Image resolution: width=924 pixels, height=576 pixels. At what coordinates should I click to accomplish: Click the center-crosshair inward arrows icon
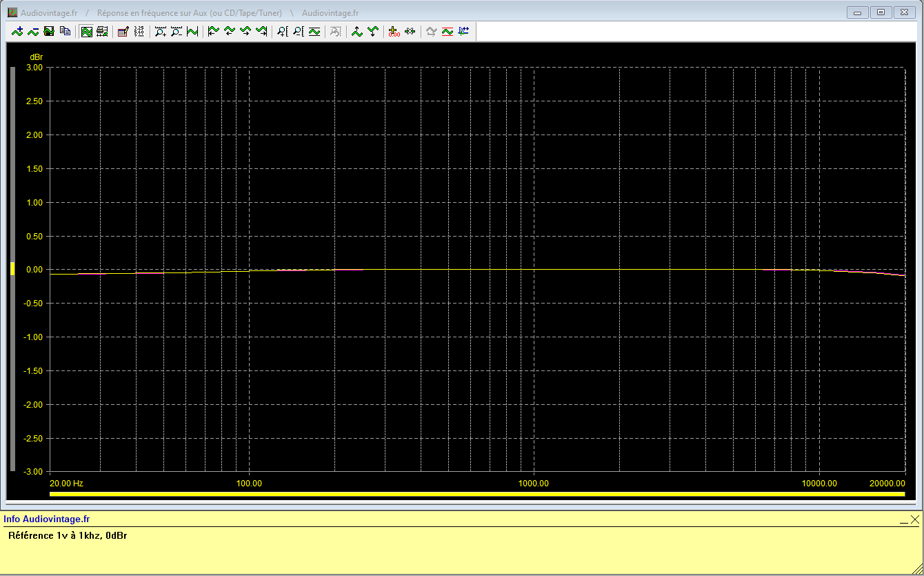pos(410,31)
